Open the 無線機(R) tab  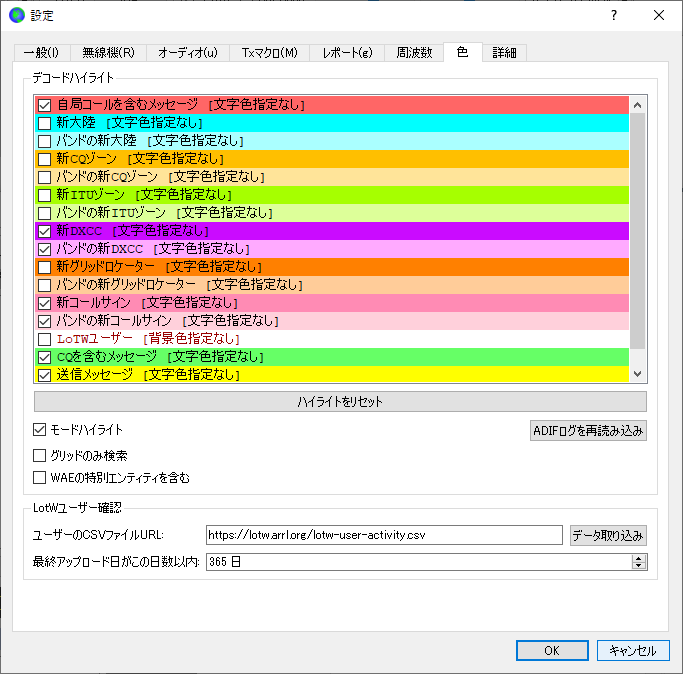(x=108, y=53)
